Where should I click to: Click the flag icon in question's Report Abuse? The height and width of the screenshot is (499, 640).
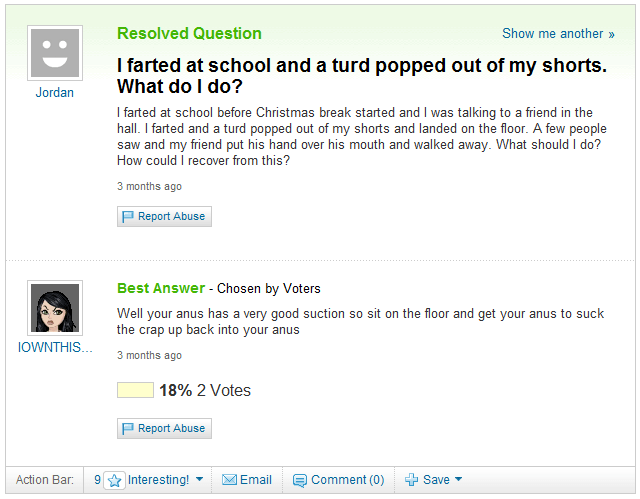coord(128,216)
